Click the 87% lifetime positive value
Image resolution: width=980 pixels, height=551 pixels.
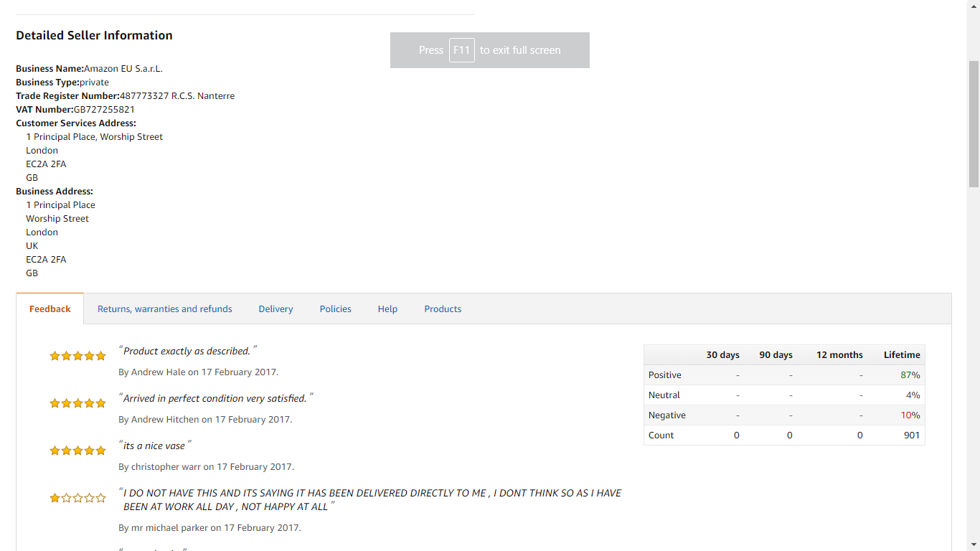[910, 375]
